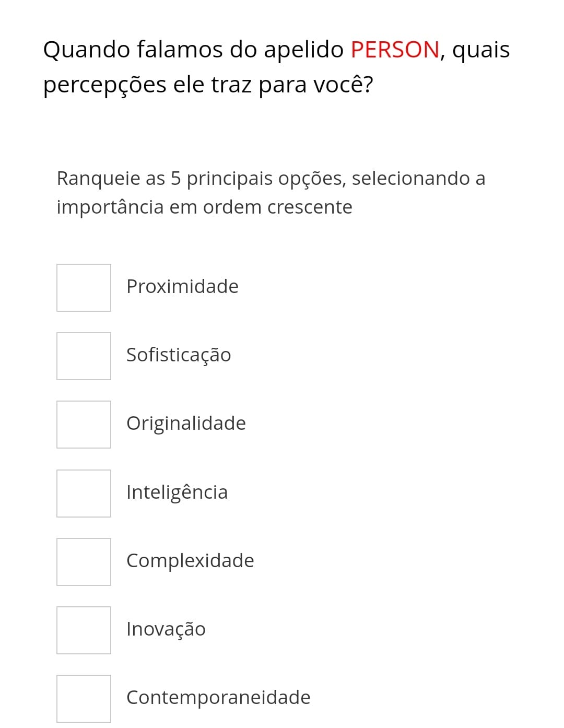Check the Proximidade ranking box
The width and height of the screenshot is (564, 728).
pyautogui.click(x=84, y=288)
